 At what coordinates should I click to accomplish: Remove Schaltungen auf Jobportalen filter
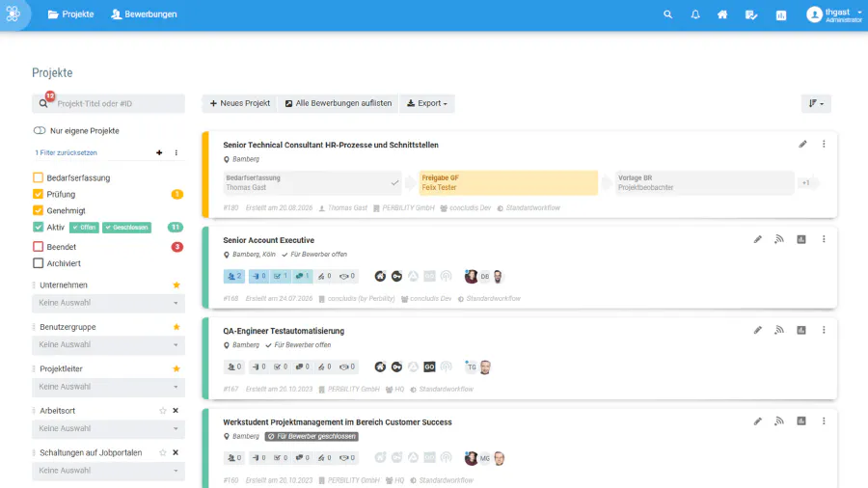[x=176, y=452]
